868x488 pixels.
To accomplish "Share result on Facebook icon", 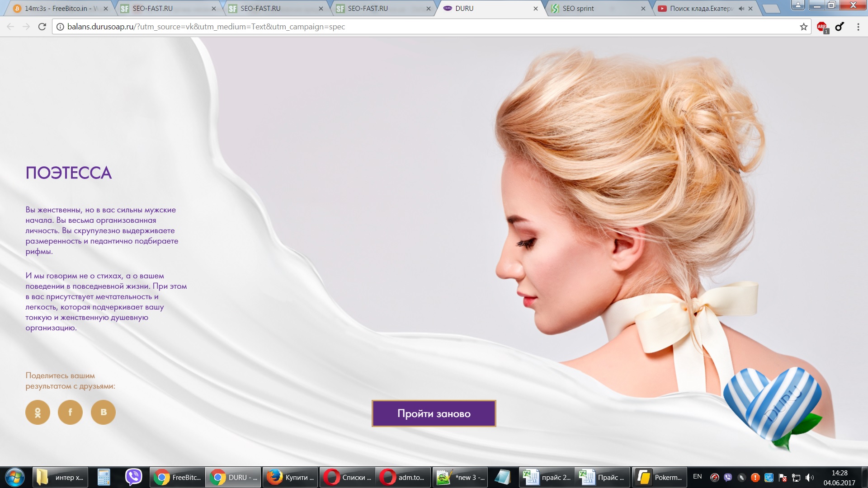I will point(70,412).
